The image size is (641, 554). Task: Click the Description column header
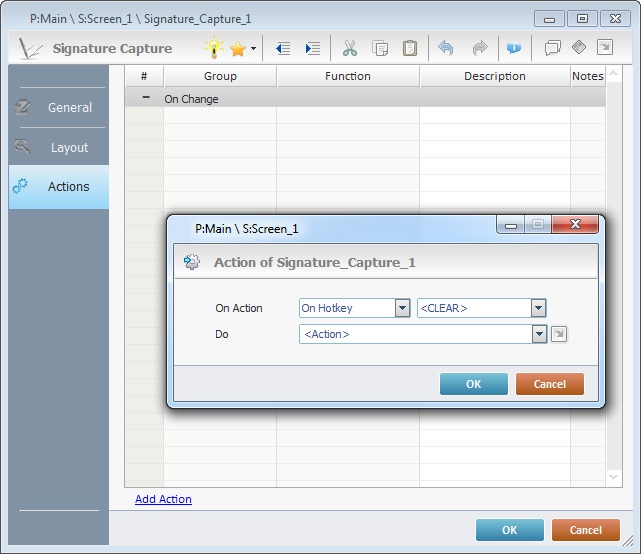pyautogui.click(x=495, y=76)
